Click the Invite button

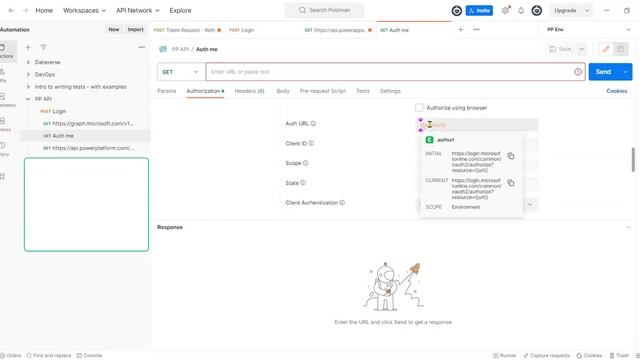tap(479, 11)
